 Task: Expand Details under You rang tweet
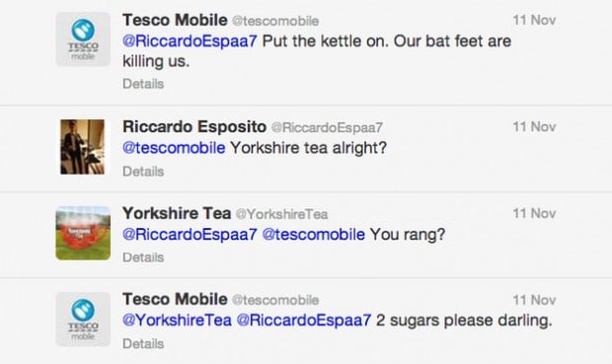point(143,257)
